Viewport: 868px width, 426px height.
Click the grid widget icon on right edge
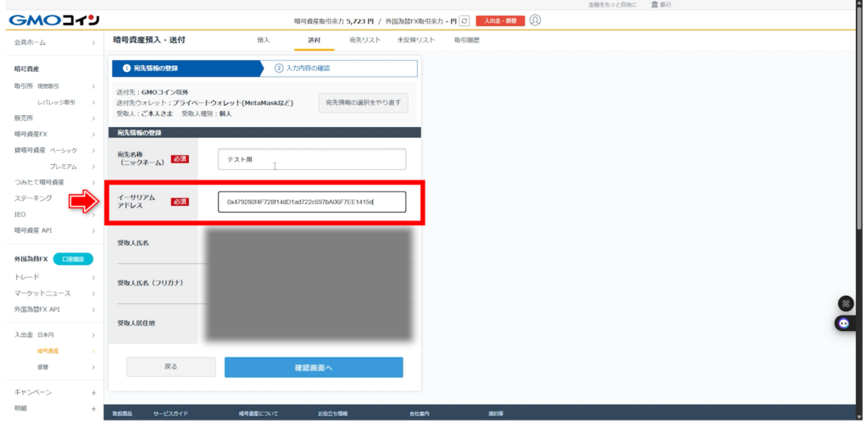point(845,303)
